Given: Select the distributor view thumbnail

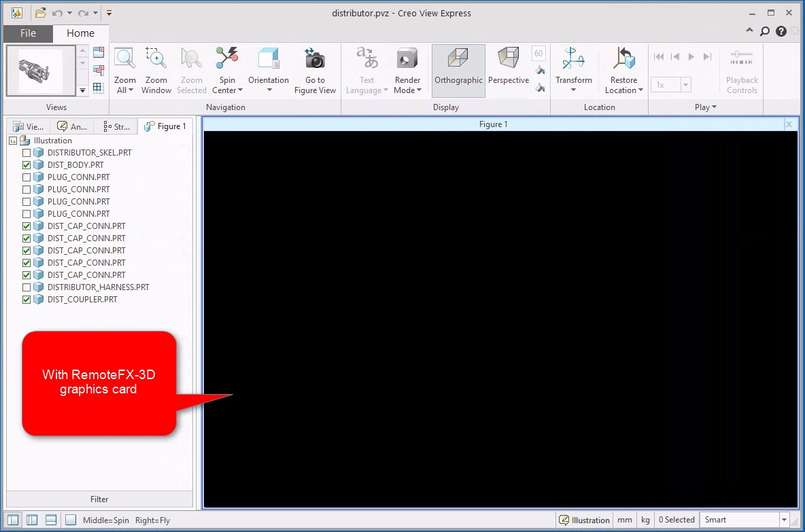Looking at the screenshot, I should coord(41,71).
